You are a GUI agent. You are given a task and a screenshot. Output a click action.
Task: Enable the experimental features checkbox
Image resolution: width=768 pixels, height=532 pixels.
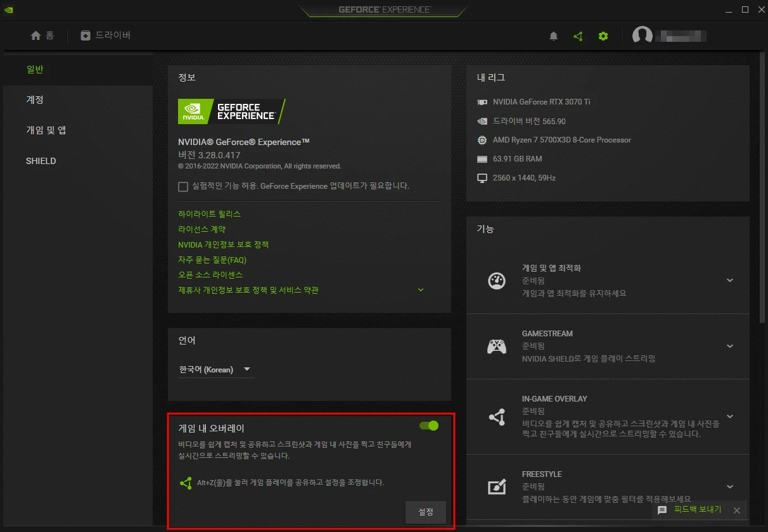183,187
